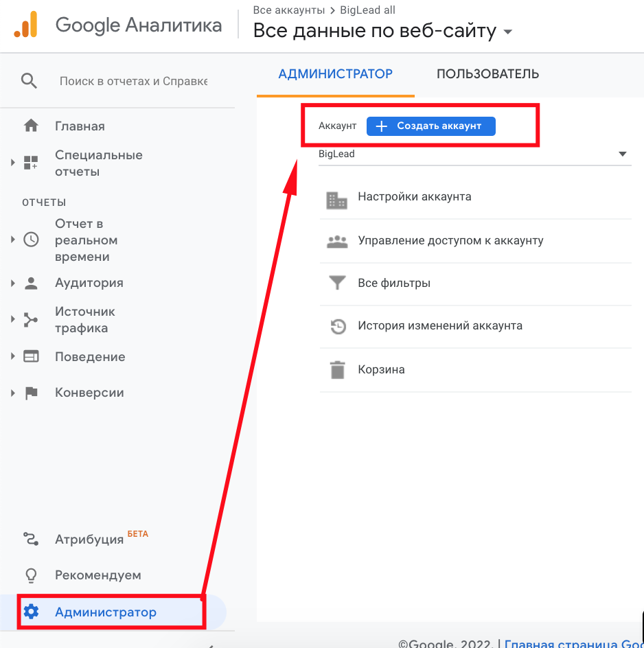Open the view selector dropdown arrow

click(x=508, y=32)
